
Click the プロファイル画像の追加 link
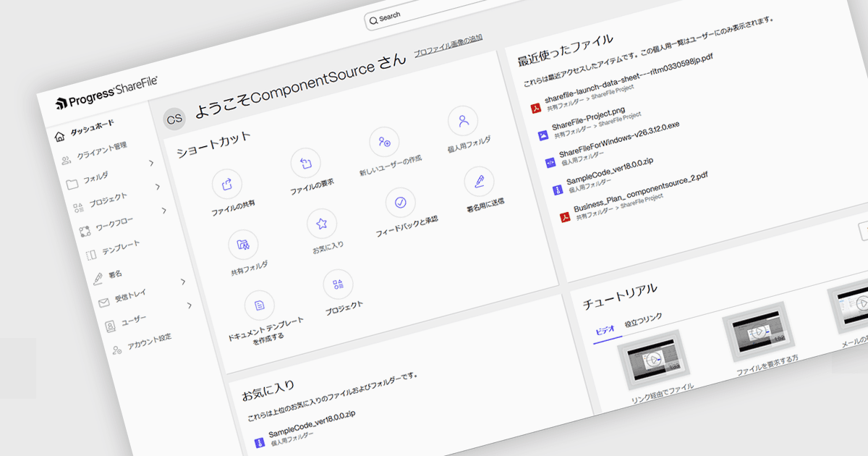click(x=448, y=44)
